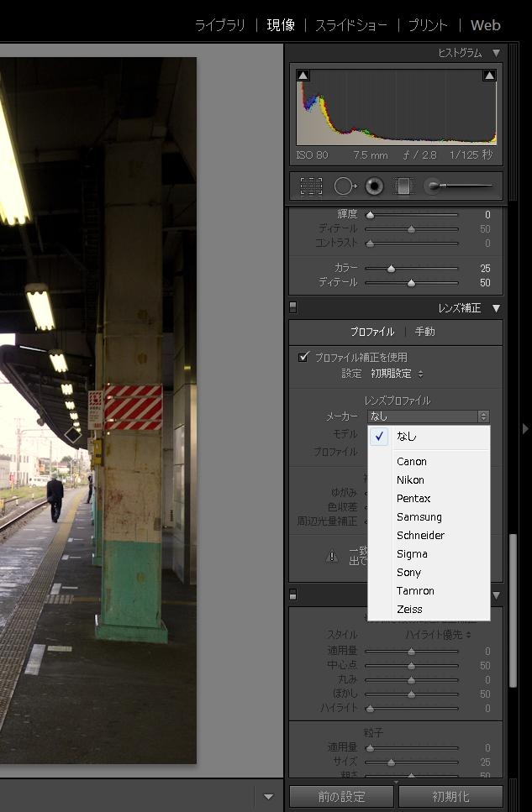Adjust the 適用量 vignette slider
Viewport: 532px width, 812px height.
click(411, 652)
